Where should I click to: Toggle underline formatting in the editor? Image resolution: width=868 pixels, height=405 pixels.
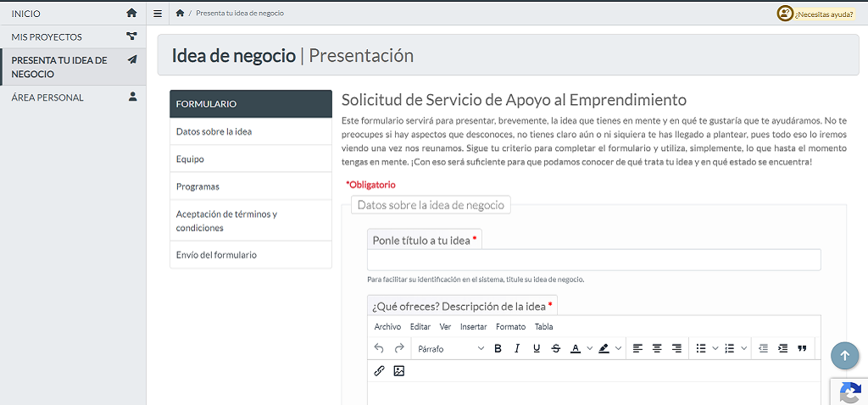coord(537,348)
